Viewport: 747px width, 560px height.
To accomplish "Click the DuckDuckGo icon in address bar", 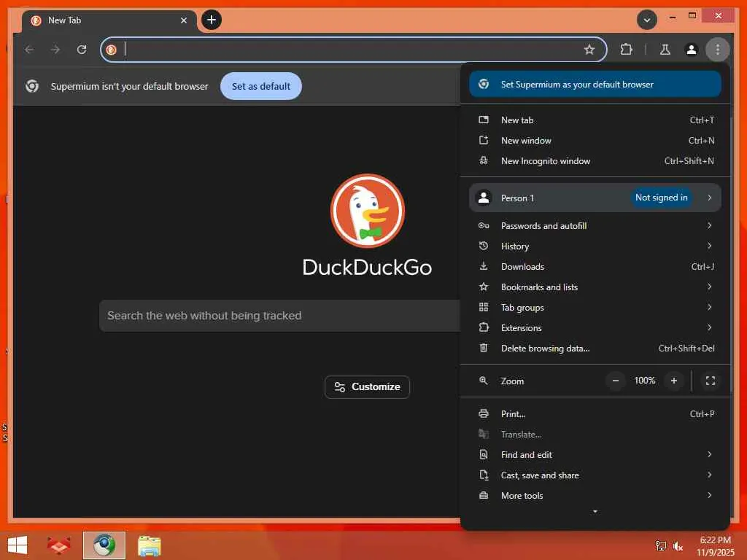I will (x=112, y=50).
